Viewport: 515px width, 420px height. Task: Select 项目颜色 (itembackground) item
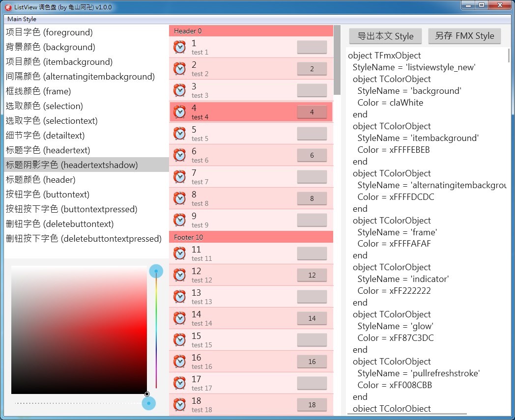pyautogui.click(x=86, y=62)
